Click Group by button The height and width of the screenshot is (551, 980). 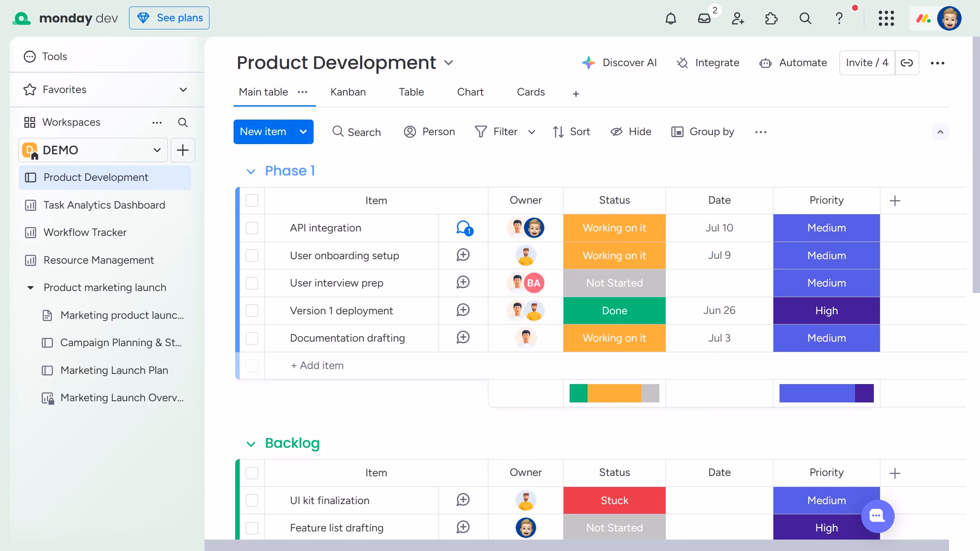703,132
